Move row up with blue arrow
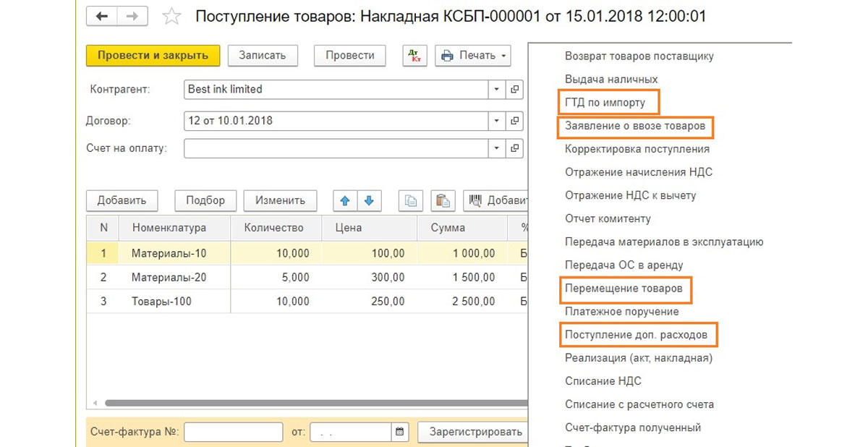 tap(345, 200)
